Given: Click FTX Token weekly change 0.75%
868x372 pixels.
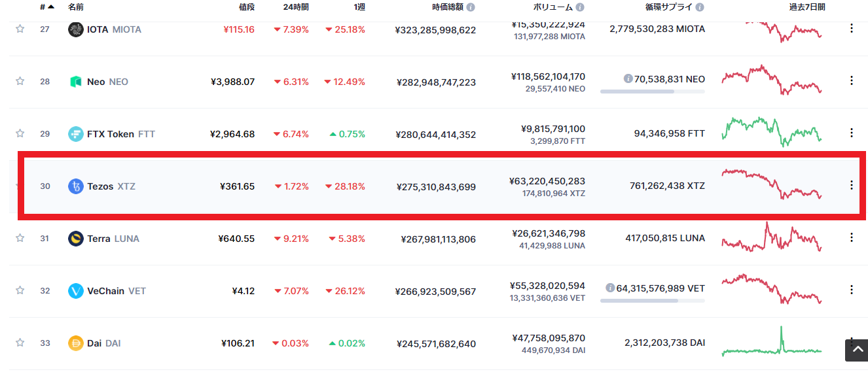Looking at the screenshot, I should click(348, 134).
